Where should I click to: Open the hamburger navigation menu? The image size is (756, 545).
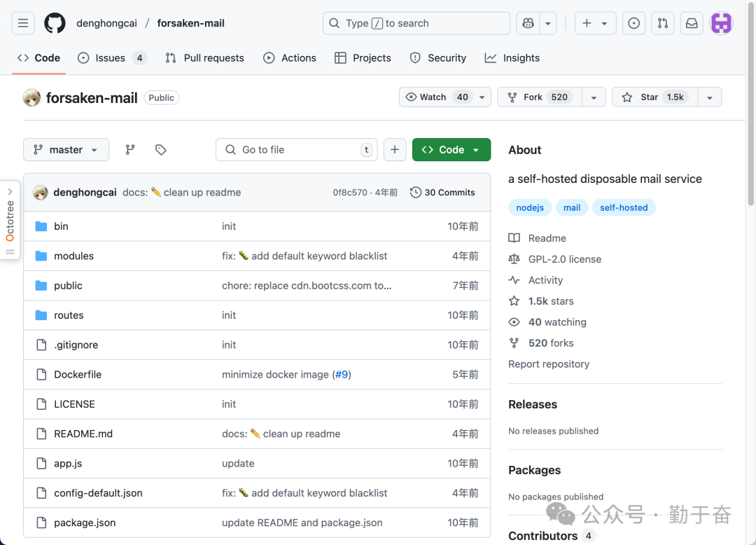point(22,23)
